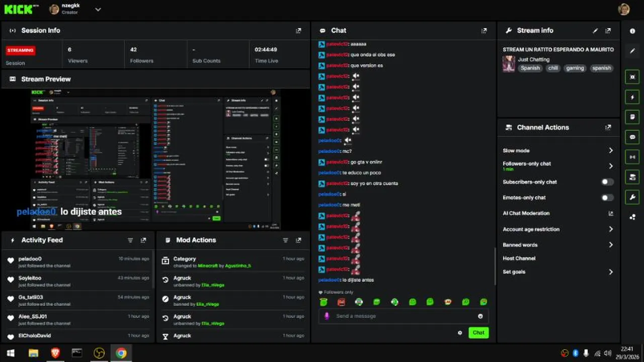644x362 pixels.
Task: Pop out the Channel Actions panel
Action: click(x=608, y=128)
